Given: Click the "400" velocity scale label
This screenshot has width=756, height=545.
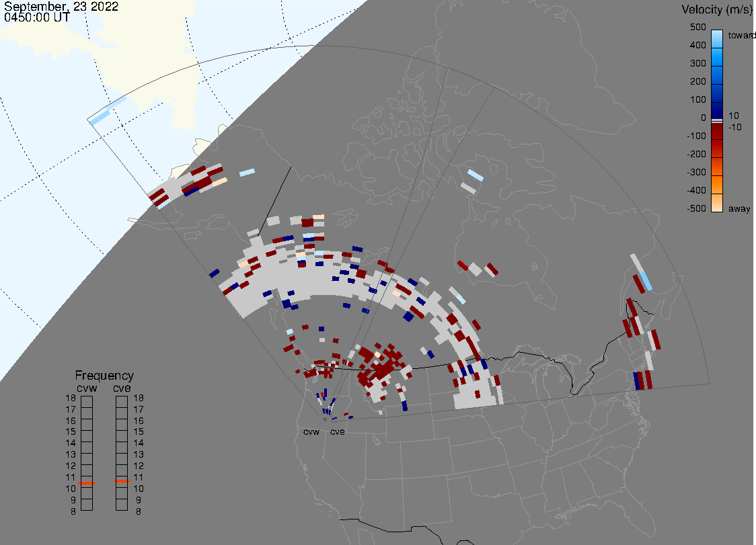Looking at the screenshot, I should coord(697,45).
